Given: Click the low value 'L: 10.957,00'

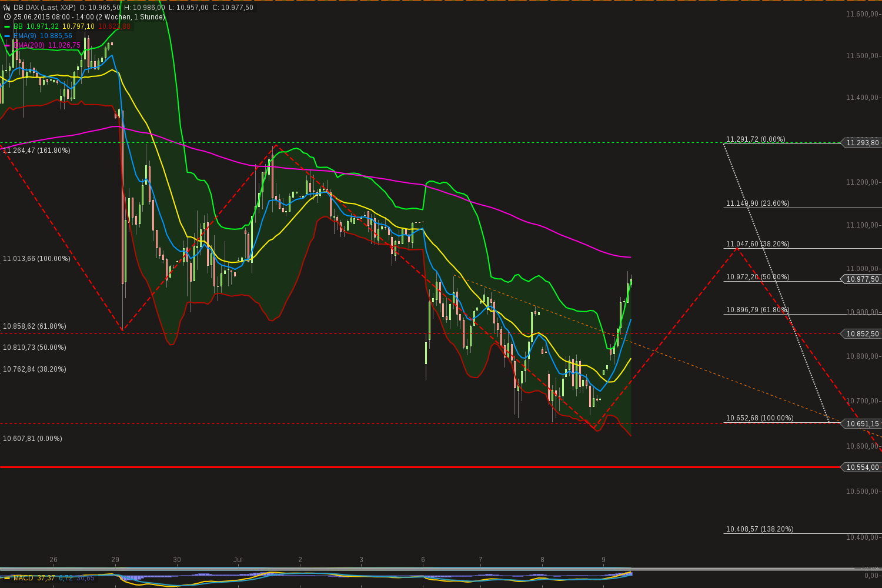Looking at the screenshot, I should click(189, 8).
